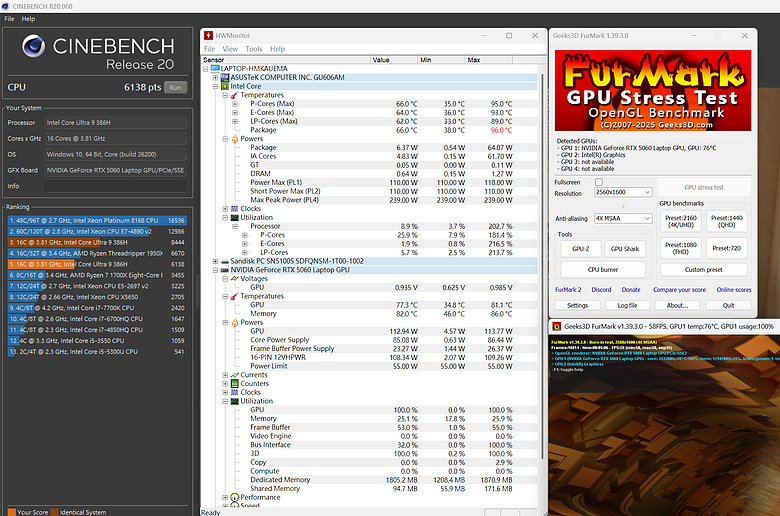The image size is (780, 516).
Task: Click the Sandisk SSD drive icon
Action: coord(225,261)
